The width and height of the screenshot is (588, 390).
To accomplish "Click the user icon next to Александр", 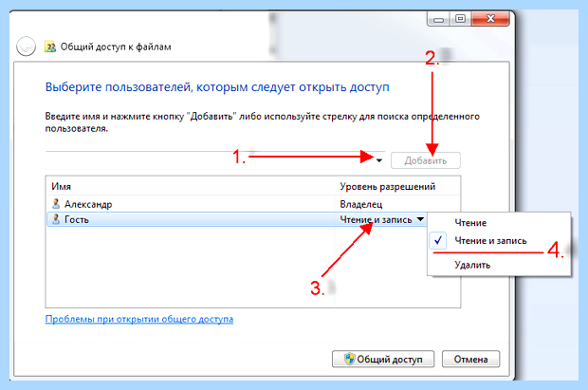I will pos(56,204).
